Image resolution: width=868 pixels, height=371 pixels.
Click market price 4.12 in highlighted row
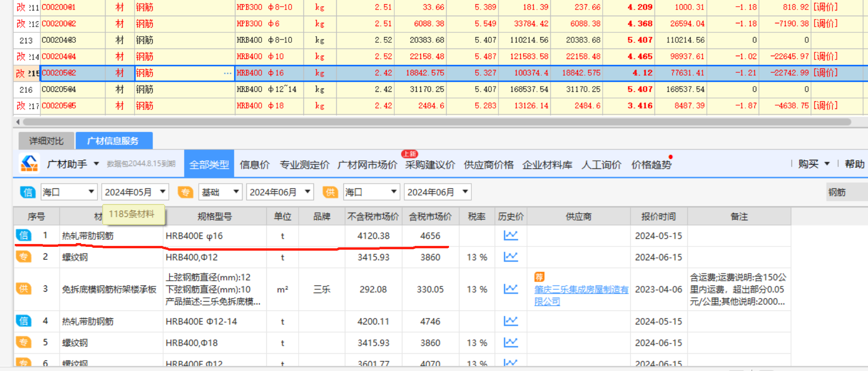(x=629, y=73)
